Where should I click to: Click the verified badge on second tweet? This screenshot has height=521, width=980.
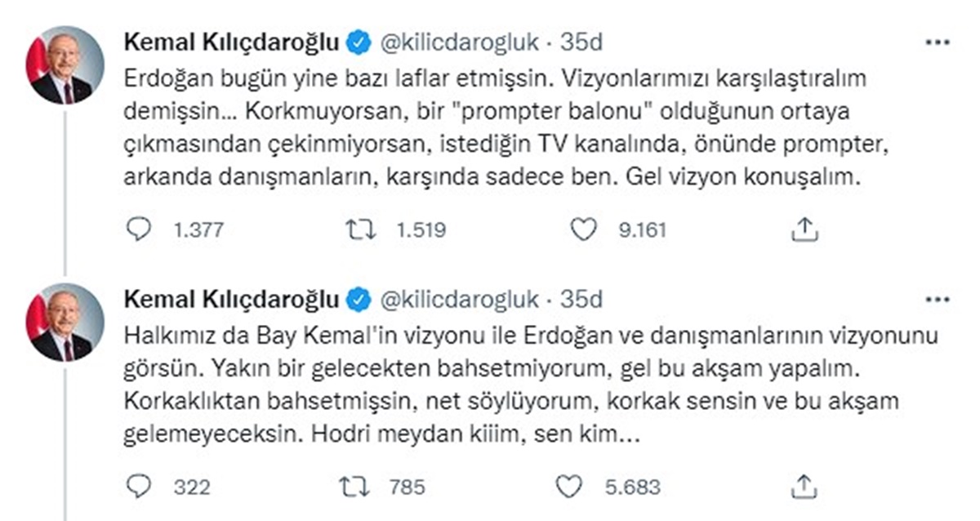(x=357, y=298)
